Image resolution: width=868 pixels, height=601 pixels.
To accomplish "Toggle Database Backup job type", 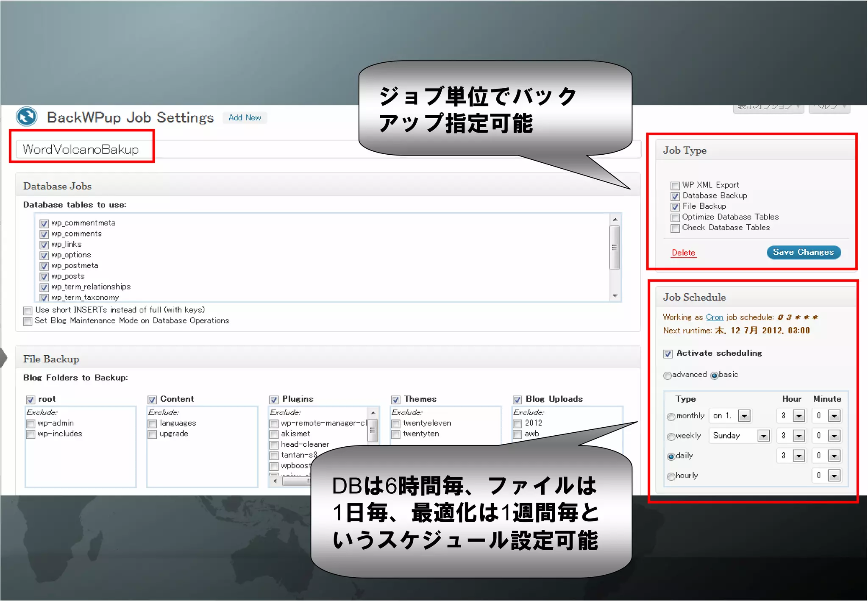I will click(x=675, y=196).
